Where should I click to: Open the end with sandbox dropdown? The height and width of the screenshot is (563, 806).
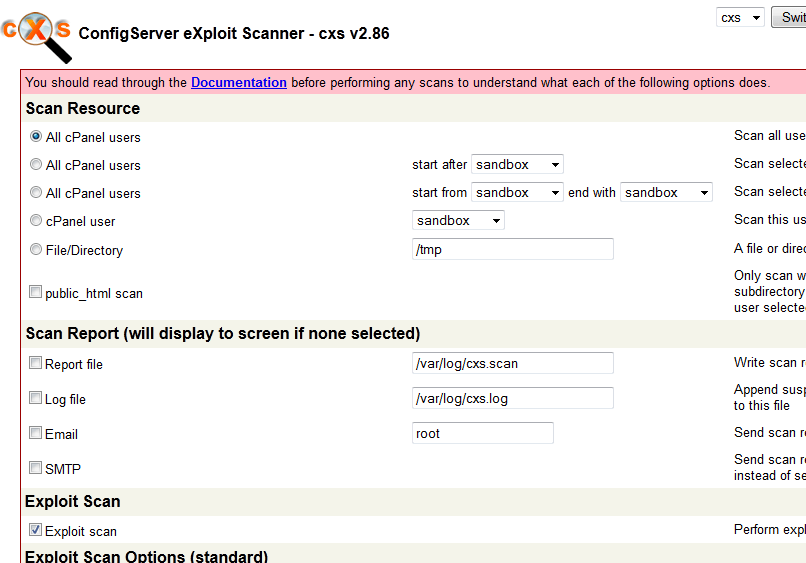(666, 192)
